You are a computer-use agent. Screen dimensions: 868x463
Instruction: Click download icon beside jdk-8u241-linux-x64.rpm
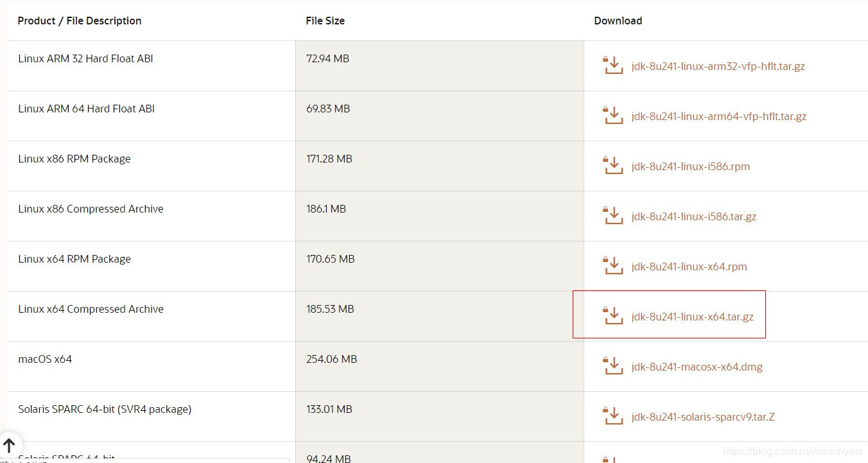click(613, 266)
